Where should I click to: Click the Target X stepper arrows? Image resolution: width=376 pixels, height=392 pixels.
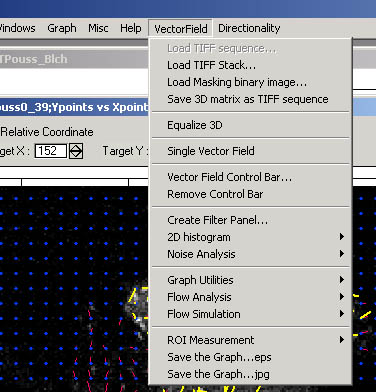pos(76,151)
